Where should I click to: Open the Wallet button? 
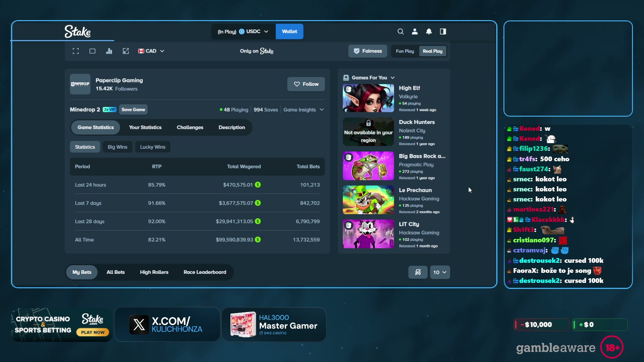coord(289,32)
